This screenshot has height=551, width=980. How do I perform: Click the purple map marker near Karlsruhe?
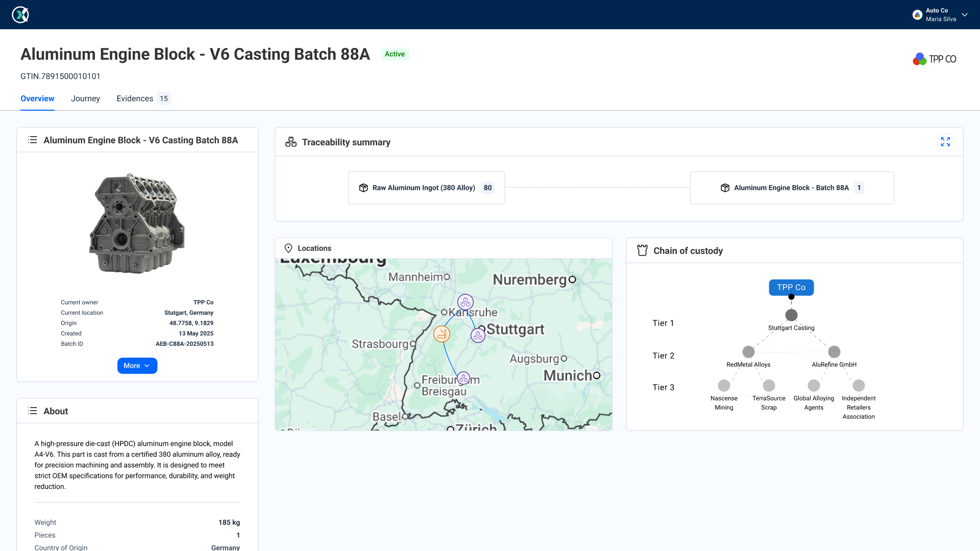coord(465,302)
